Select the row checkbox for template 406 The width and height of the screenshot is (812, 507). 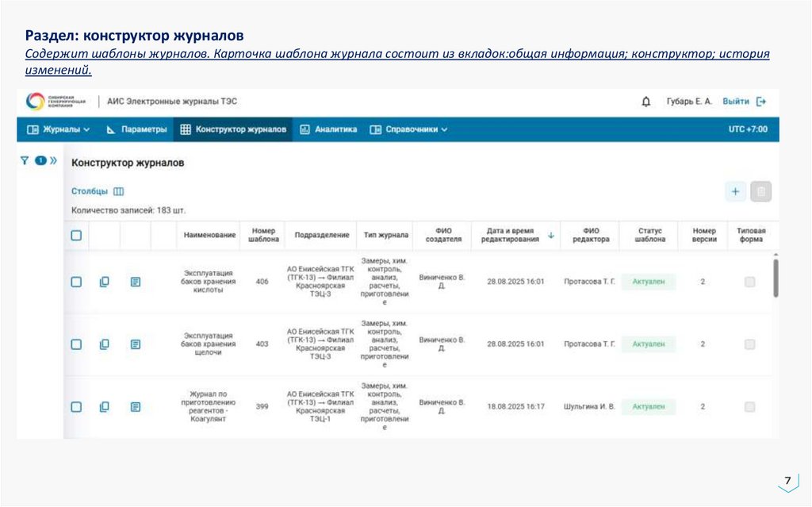click(x=76, y=282)
